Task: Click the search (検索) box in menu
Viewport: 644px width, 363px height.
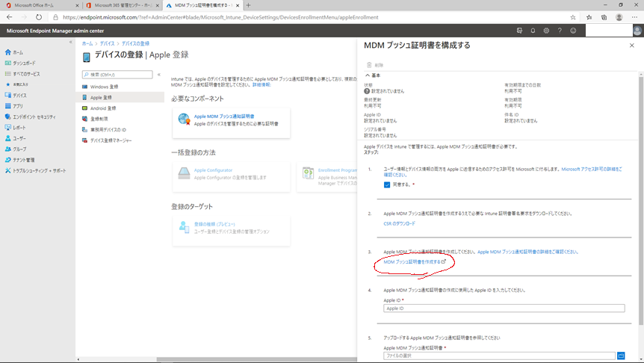Action: tap(117, 75)
